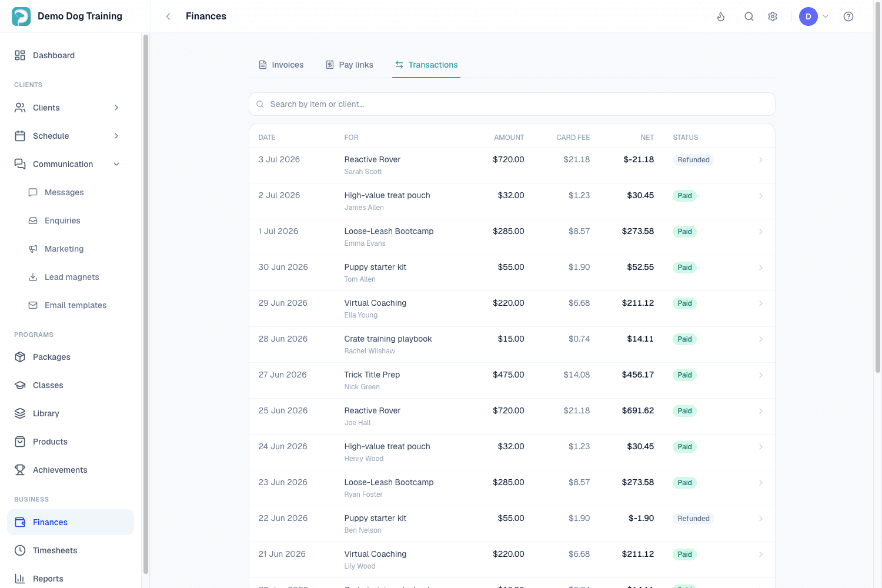Click the Demo Dog Training logo icon
The height and width of the screenshot is (588, 882).
point(21,16)
